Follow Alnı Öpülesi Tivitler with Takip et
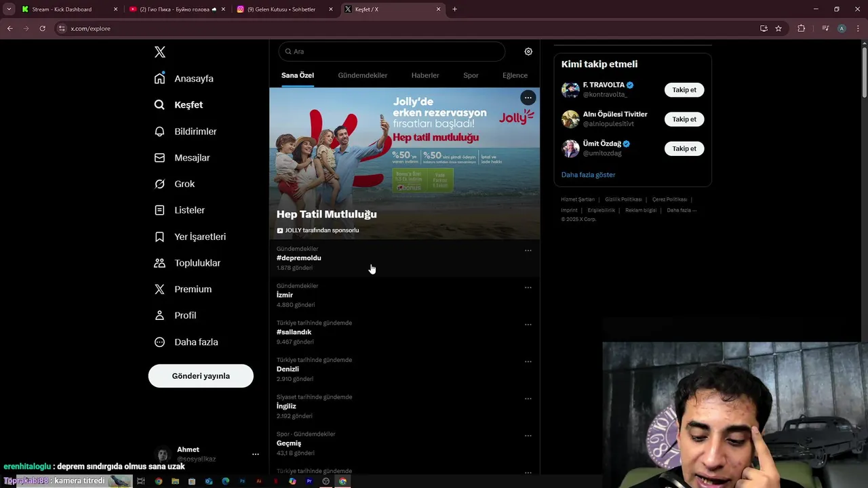This screenshot has height=488, width=868. click(684, 119)
